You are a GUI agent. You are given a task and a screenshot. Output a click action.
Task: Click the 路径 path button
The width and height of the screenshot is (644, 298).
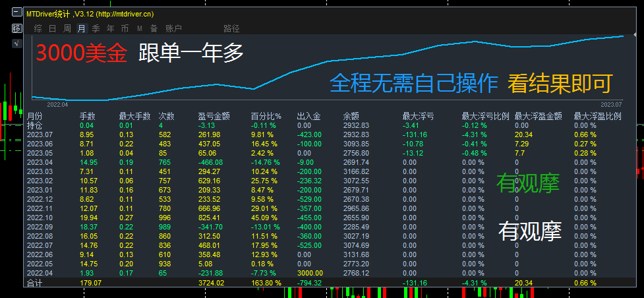click(231, 28)
